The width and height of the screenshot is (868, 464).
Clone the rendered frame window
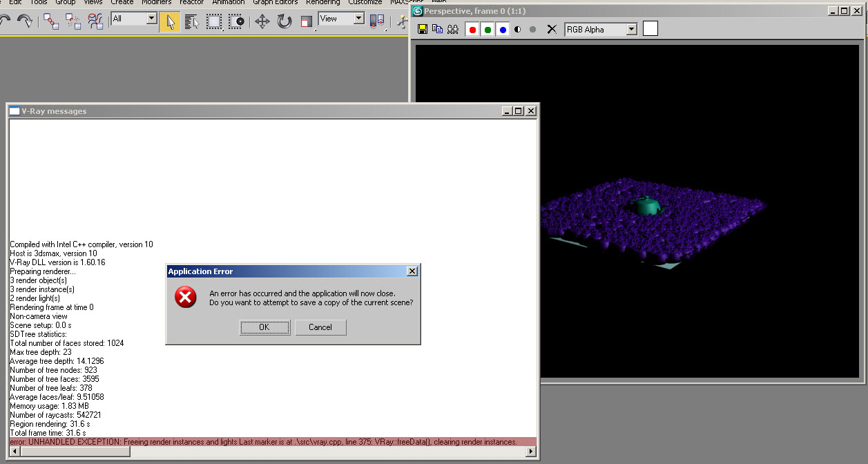(437, 29)
